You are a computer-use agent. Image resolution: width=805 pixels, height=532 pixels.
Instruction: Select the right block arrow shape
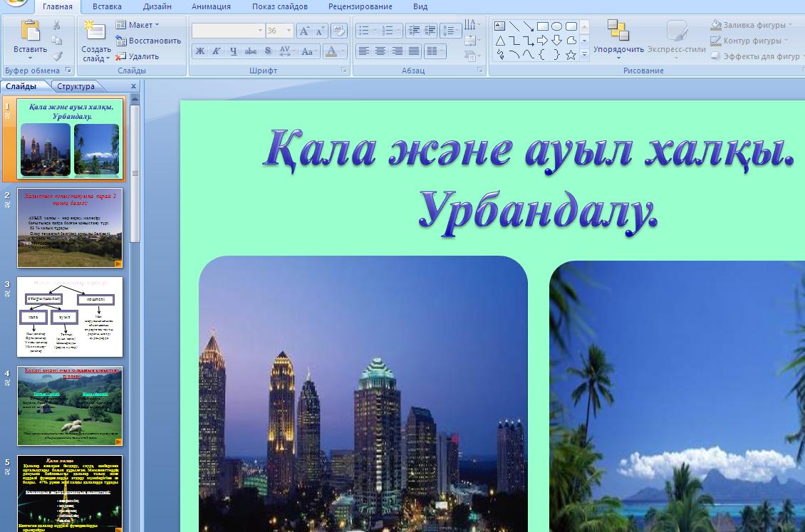543,41
